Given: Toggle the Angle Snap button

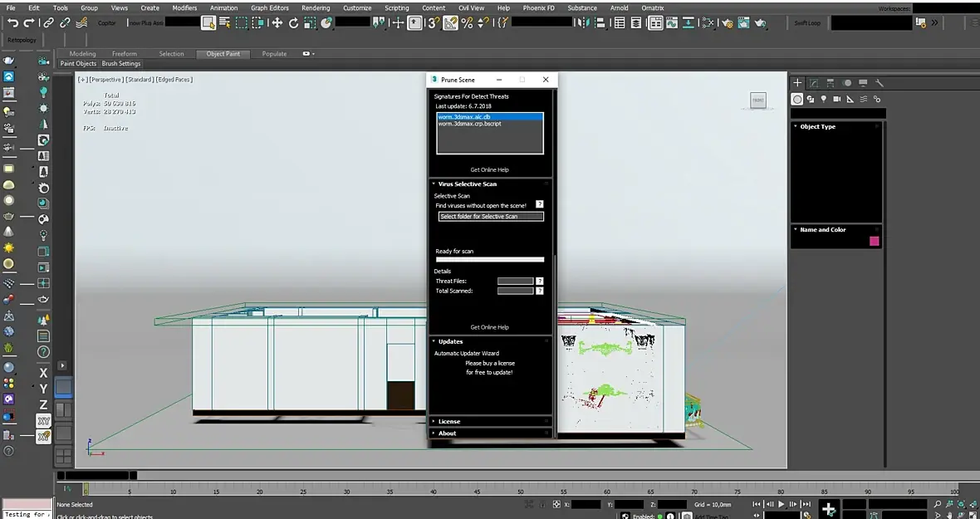Looking at the screenshot, I should (x=450, y=23).
